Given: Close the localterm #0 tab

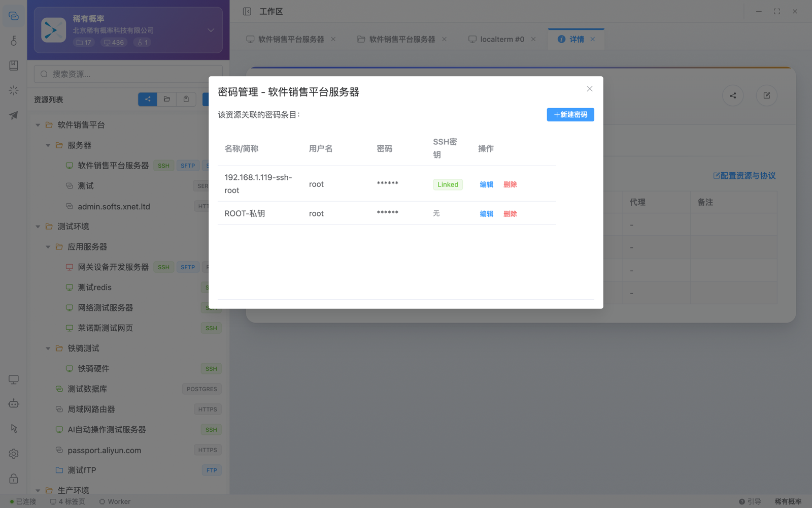Looking at the screenshot, I should point(533,39).
